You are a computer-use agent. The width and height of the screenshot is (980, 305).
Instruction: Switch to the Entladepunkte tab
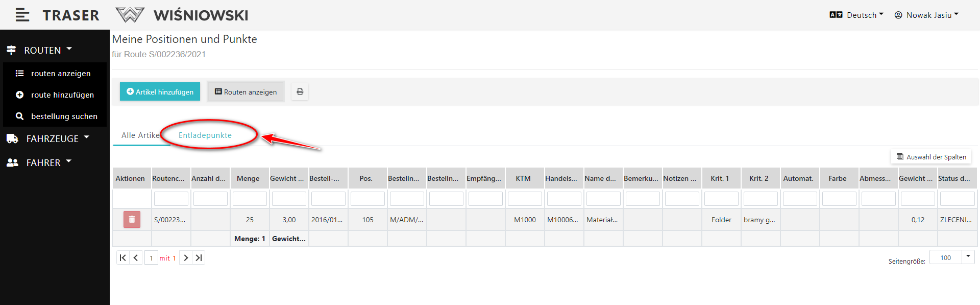205,135
